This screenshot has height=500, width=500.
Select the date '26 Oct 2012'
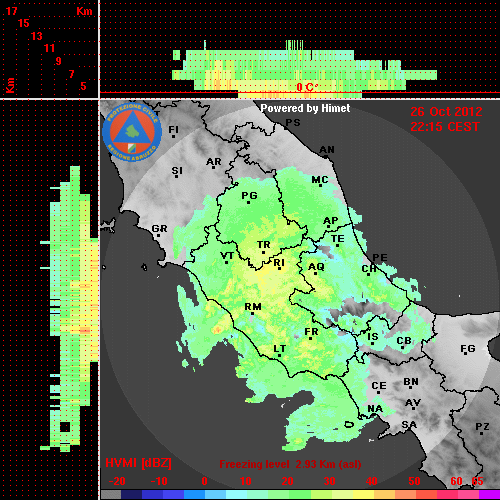pos(446,112)
